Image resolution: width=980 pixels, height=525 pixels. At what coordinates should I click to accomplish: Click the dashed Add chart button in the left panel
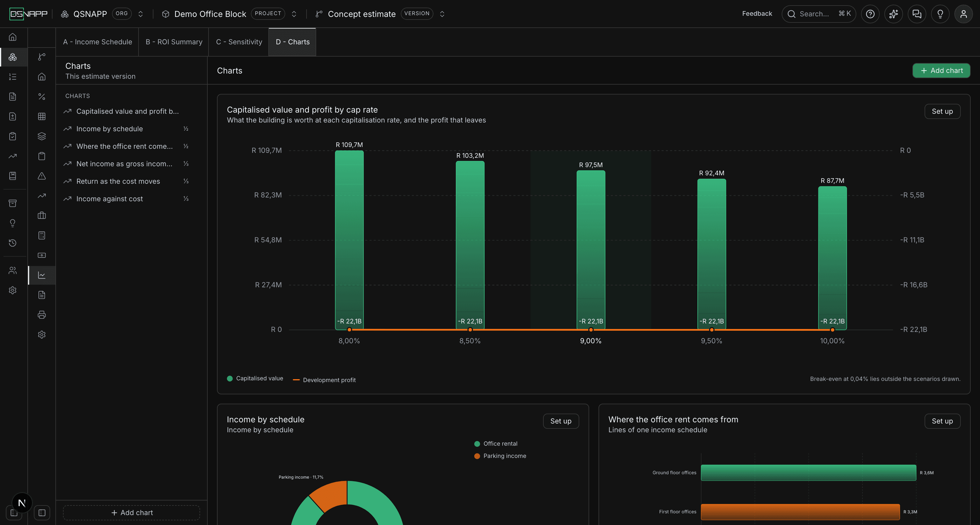click(x=132, y=513)
